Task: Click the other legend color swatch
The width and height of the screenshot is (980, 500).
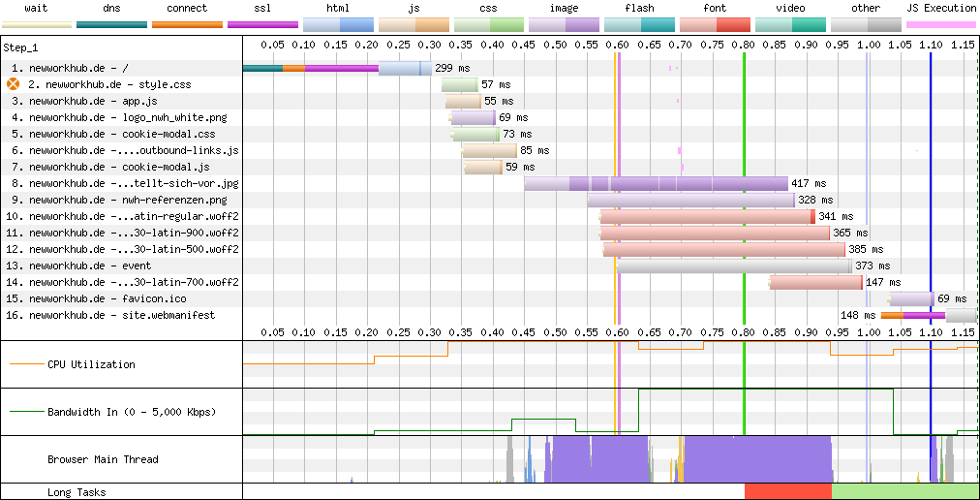Action: pyautogui.click(x=867, y=24)
